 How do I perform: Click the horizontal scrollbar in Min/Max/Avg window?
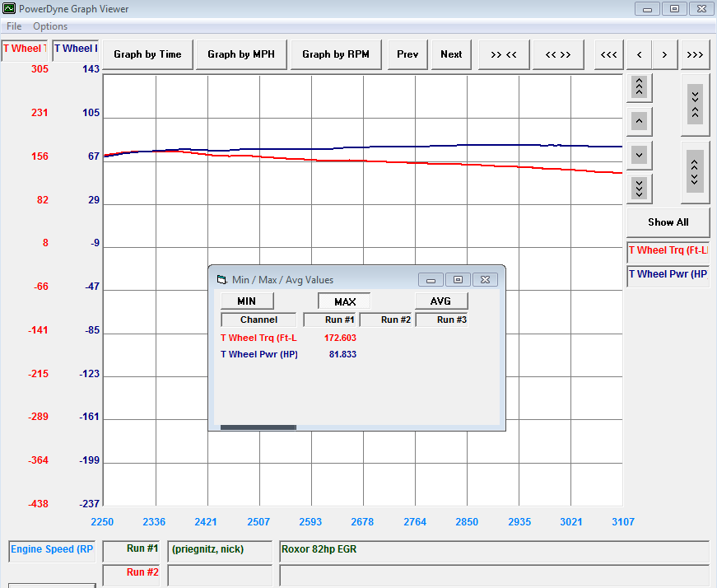tap(258, 427)
